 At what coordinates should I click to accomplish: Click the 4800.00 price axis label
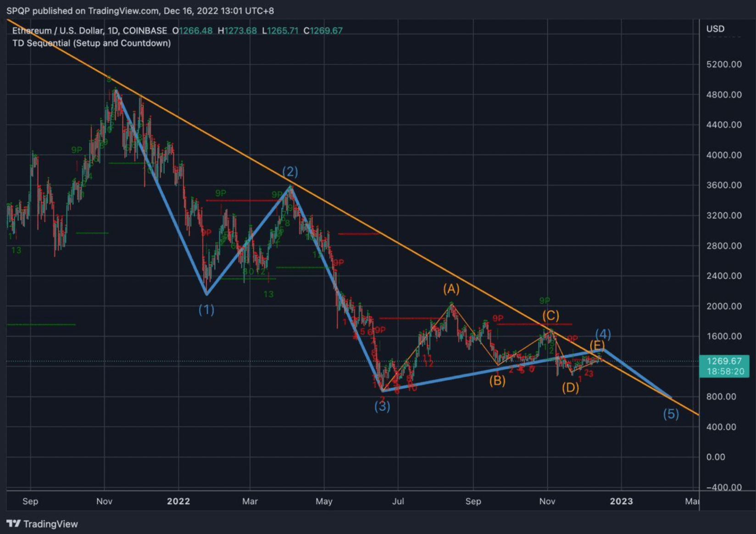(x=724, y=95)
